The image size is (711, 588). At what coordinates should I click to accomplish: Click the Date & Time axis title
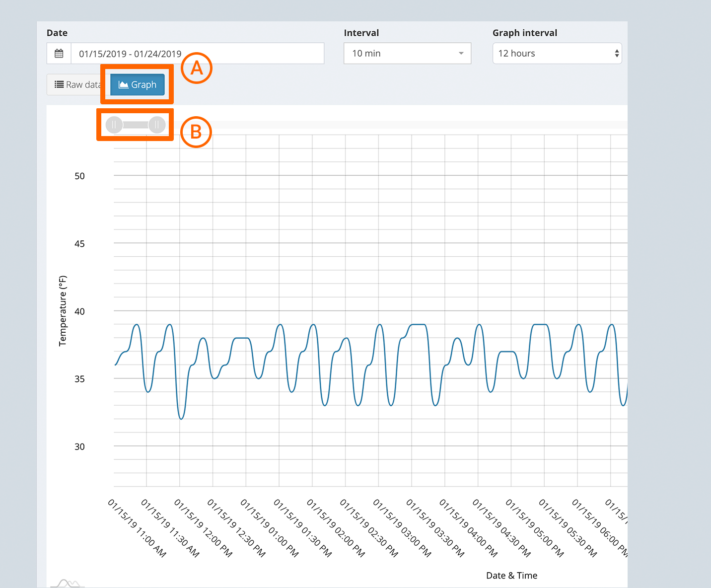[511, 576]
